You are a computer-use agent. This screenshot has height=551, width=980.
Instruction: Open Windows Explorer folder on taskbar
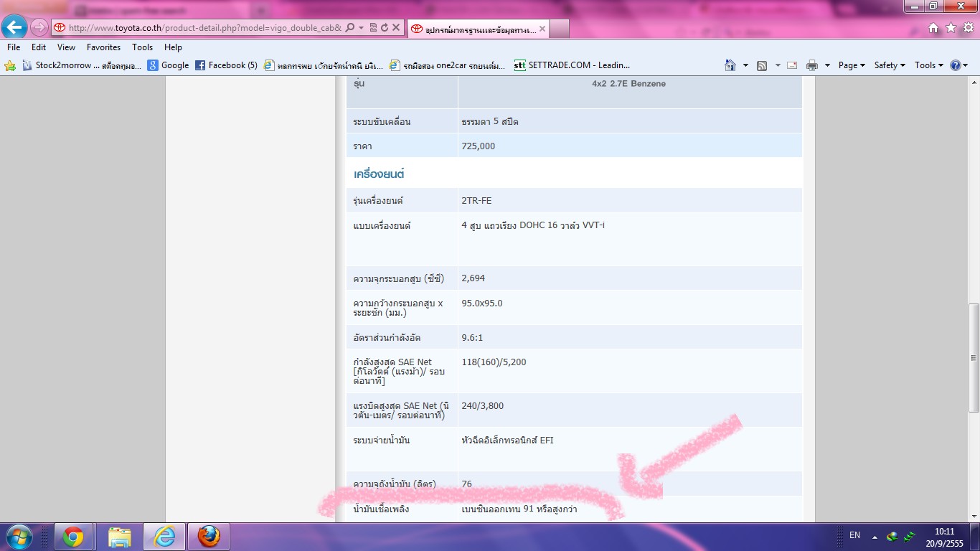pyautogui.click(x=119, y=537)
